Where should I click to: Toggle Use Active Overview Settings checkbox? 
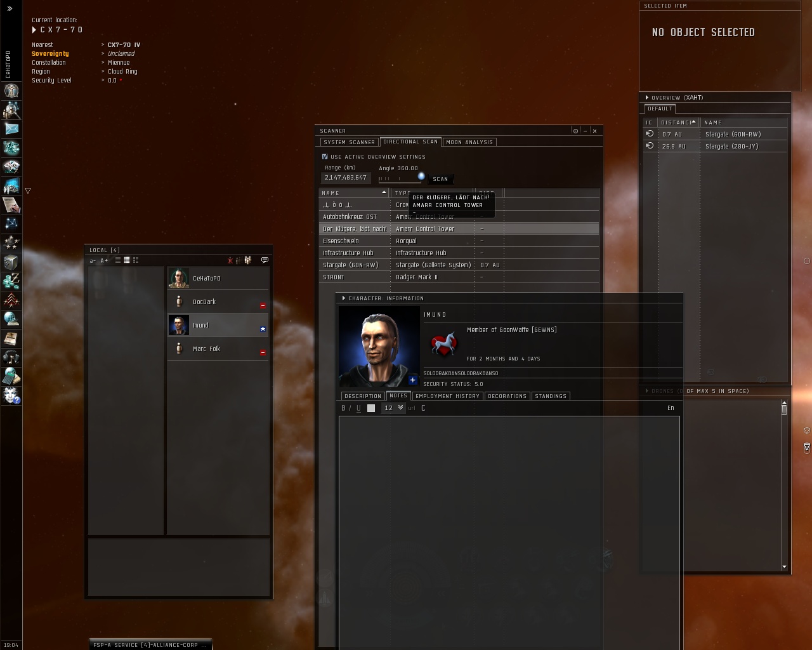point(325,157)
